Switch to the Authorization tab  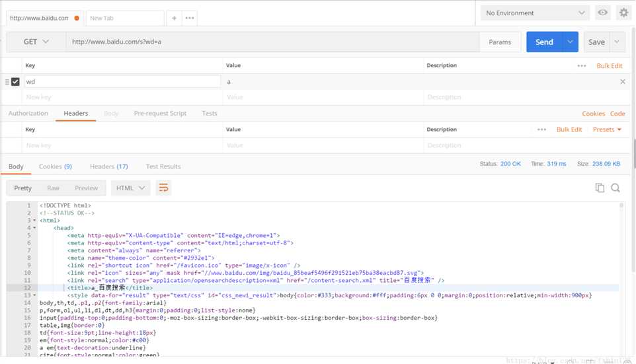click(28, 113)
